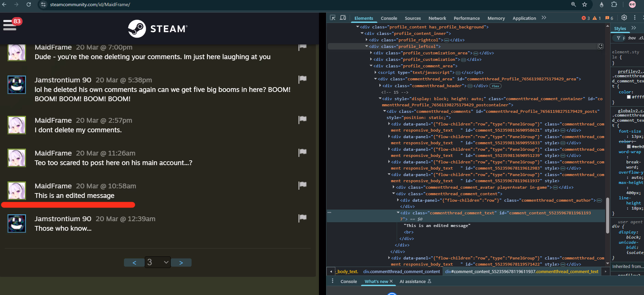Open the Chrome profile avatar
644x295 pixels.
pyautogui.click(x=632, y=4)
